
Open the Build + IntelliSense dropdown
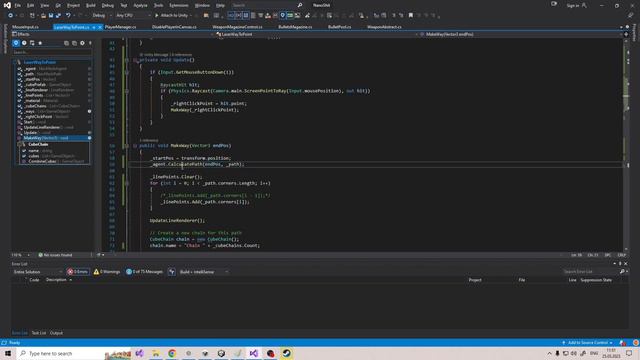click(x=204, y=272)
